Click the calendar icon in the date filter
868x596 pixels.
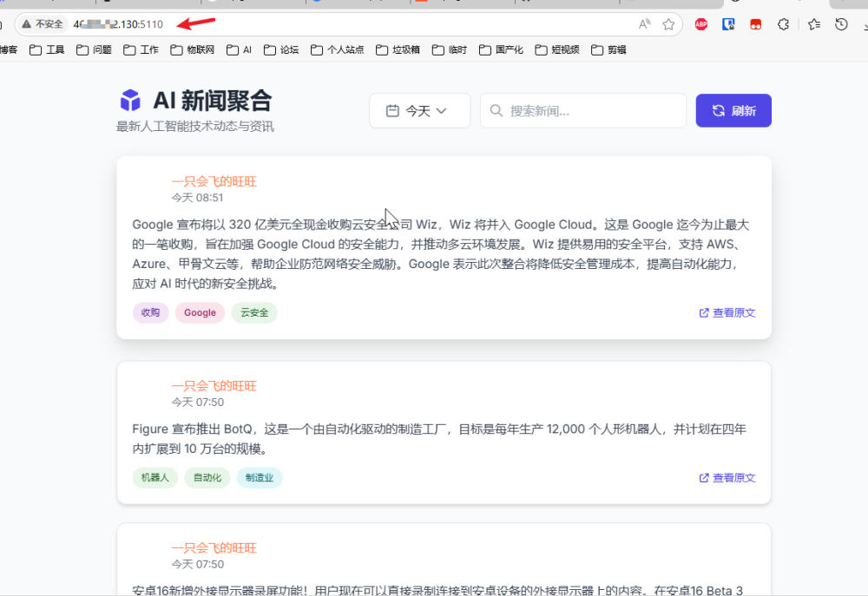click(x=392, y=111)
